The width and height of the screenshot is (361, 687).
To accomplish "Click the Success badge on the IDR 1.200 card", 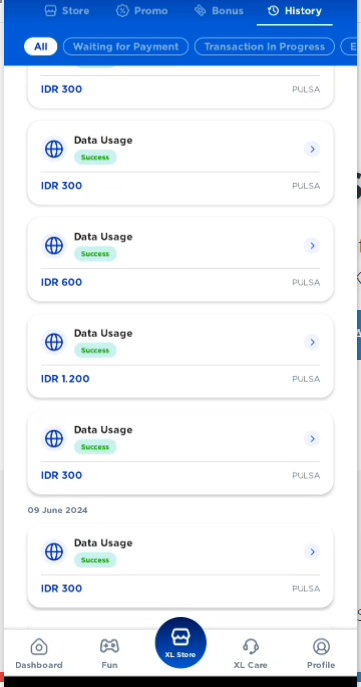I will pyautogui.click(x=95, y=350).
